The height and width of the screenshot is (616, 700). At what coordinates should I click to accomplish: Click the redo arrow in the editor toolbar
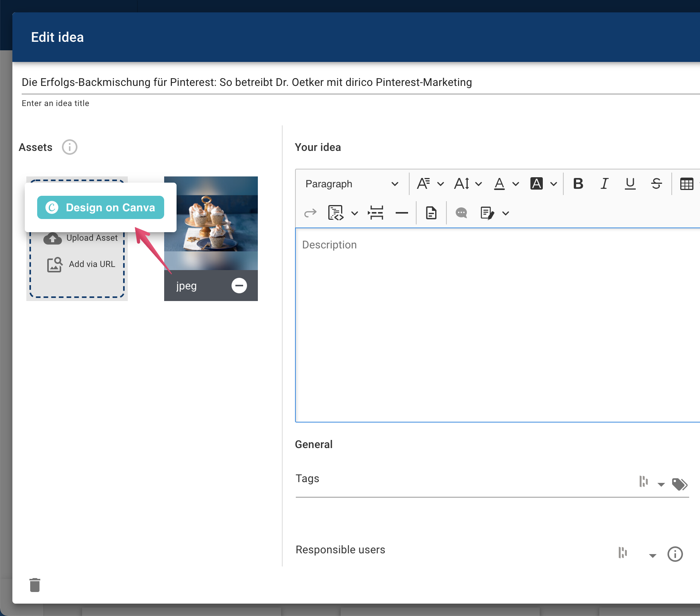pyautogui.click(x=310, y=213)
